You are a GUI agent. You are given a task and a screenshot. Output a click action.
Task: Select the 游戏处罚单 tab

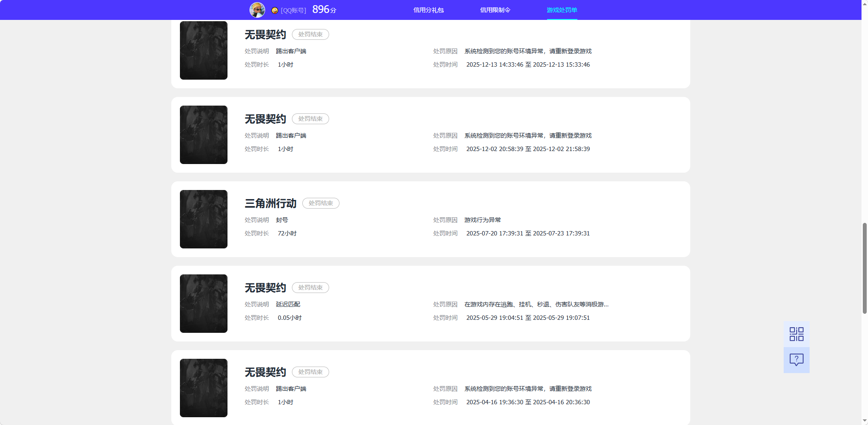tap(562, 10)
